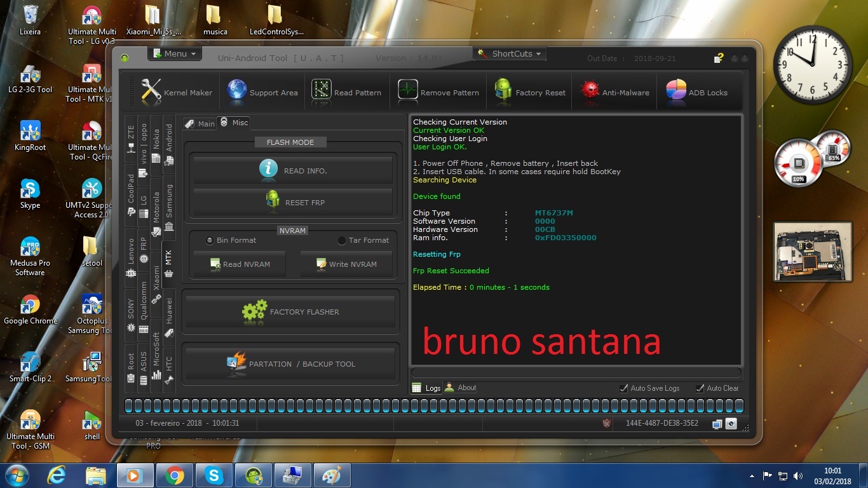The height and width of the screenshot is (488, 868).
Task: Open the Kernel Maker tool
Action: [177, 92]
